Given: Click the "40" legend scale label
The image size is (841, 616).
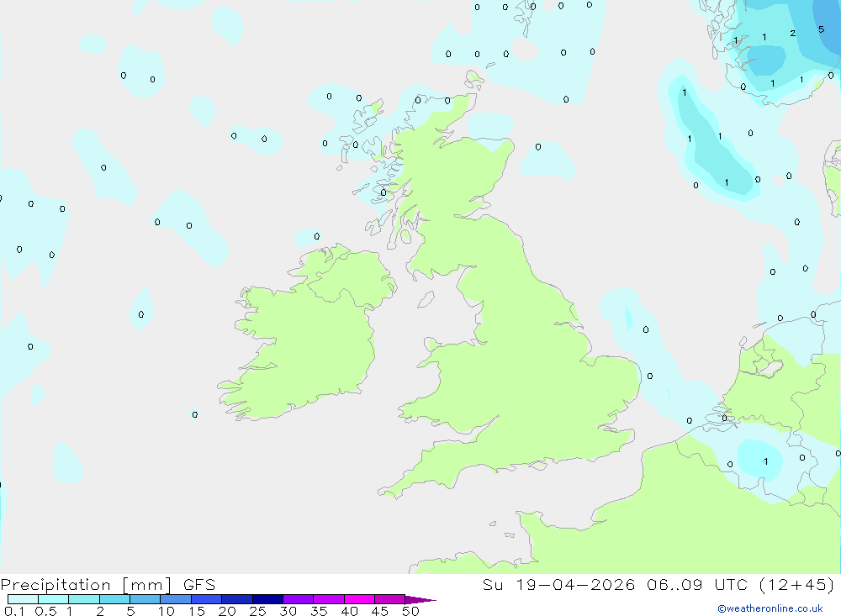Looking at the screenshot, I should pyautogui.click(x=349, y=611).
